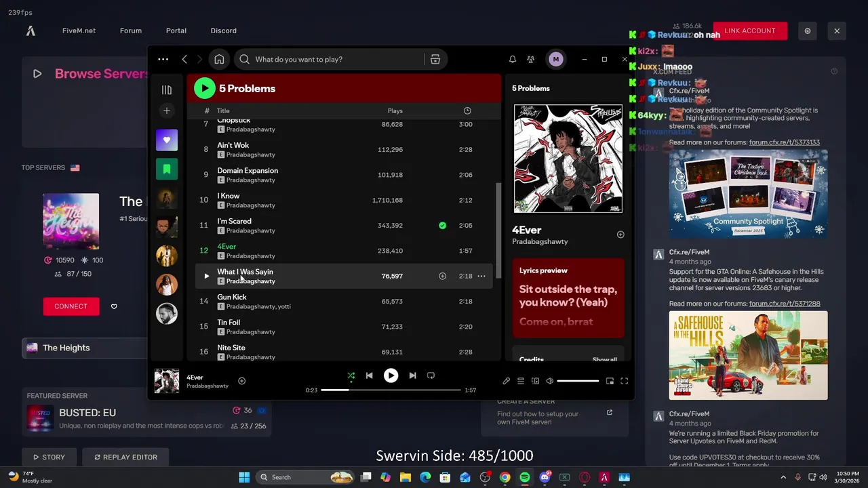Sort by duration clock icon header

[467, 110]
